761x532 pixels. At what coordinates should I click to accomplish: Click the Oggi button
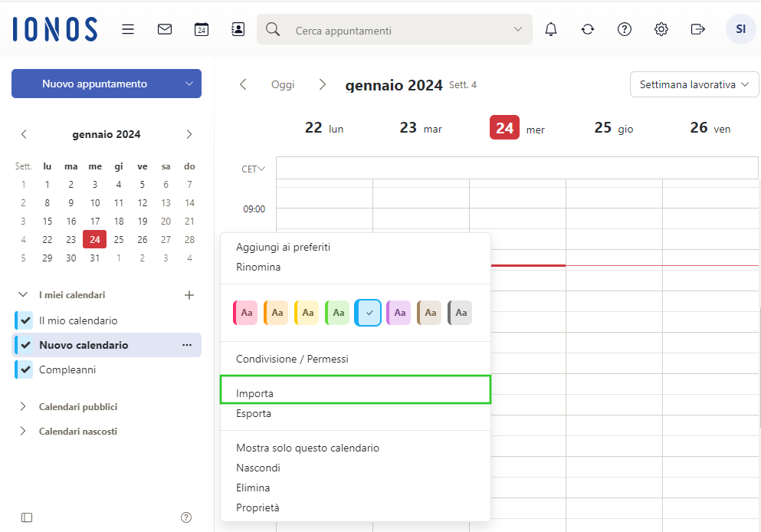[283, 84]
